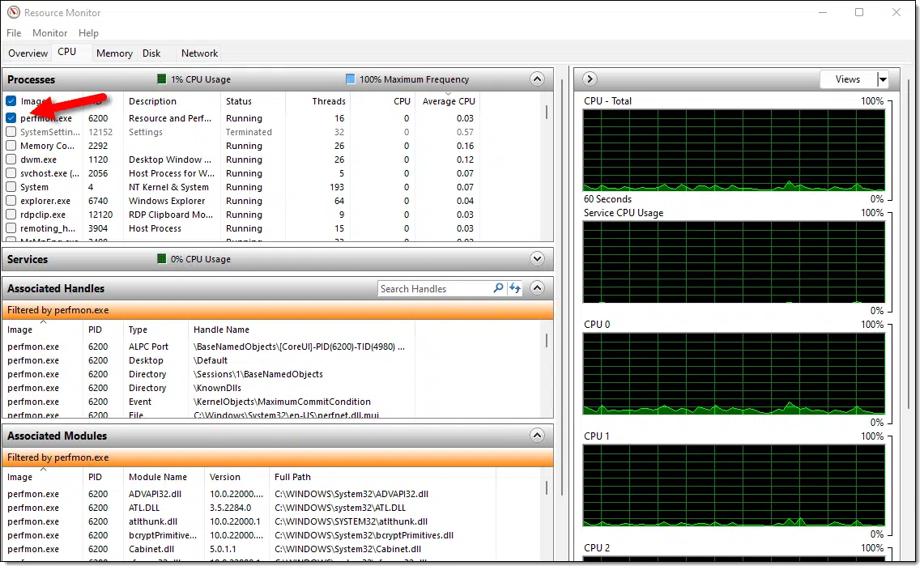Screen dimensions: 924x570
Task: Toggle the Image select-all checkbox in Processes
Action: tap(11, 100)
